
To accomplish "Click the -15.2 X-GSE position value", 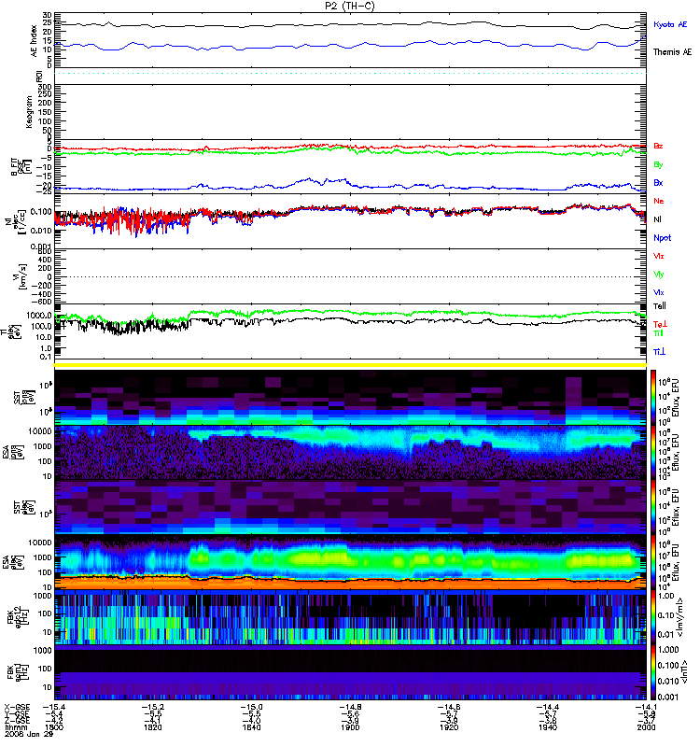I will [153, 707].
